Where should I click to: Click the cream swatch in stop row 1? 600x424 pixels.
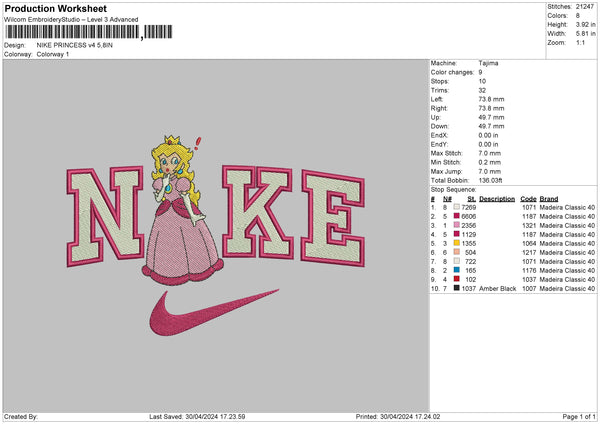[457, 207]
